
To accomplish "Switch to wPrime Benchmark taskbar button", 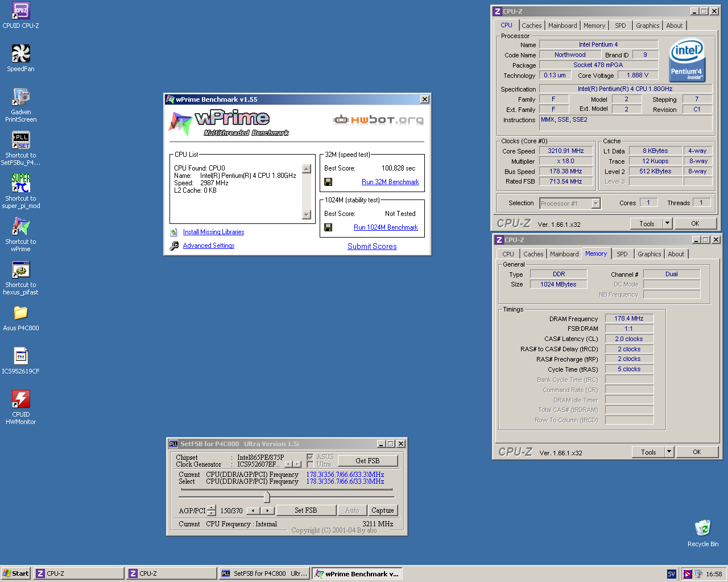I will point(357,573).
